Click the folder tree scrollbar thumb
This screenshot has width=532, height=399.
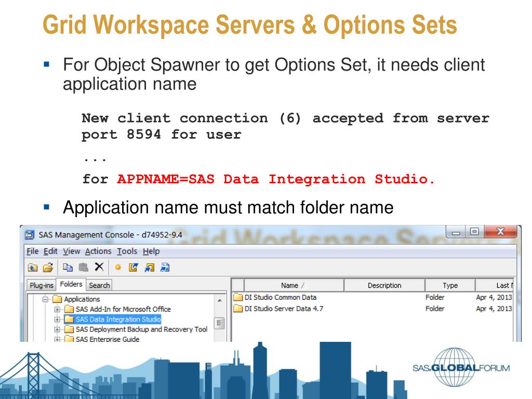click(219, 323)
